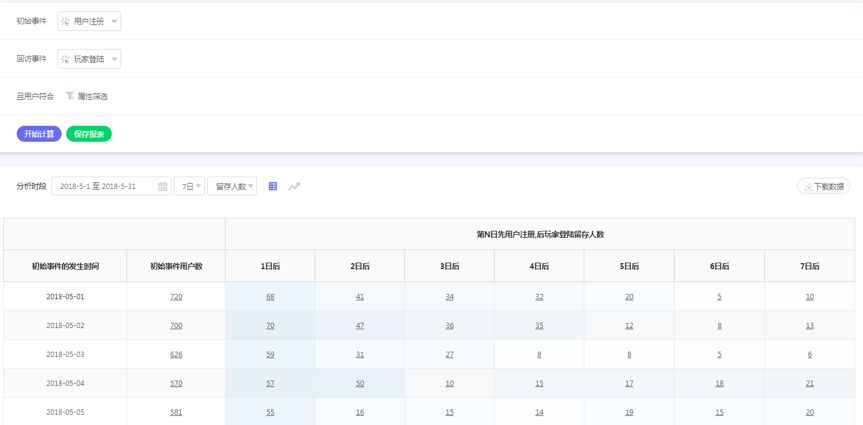Image resolution: width=863 pixels, height=425 pixels.
Task: Click the 1日后 column header
Action: 270,266
